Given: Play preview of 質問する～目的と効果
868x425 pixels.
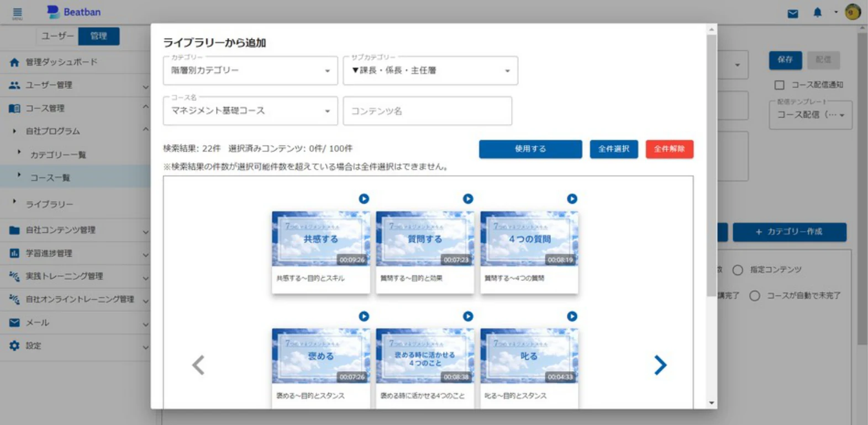Looking at the screenshot, I should click(468, 199).
